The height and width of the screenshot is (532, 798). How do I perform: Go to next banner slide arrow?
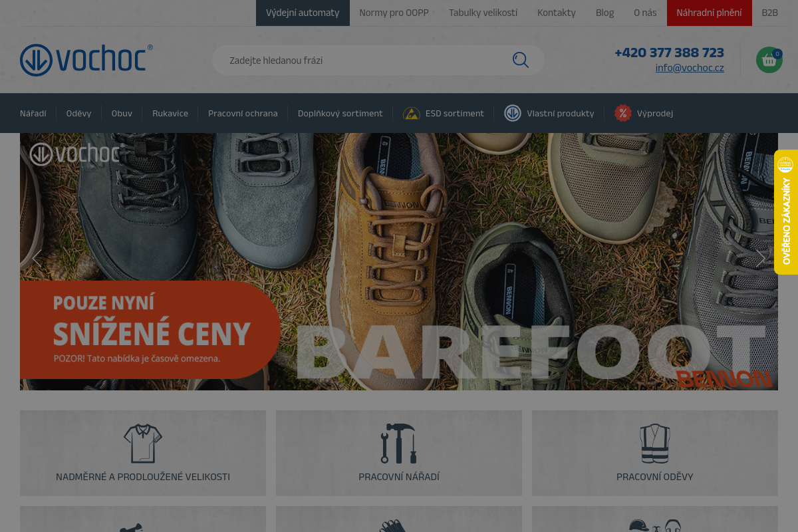(761, 258)
